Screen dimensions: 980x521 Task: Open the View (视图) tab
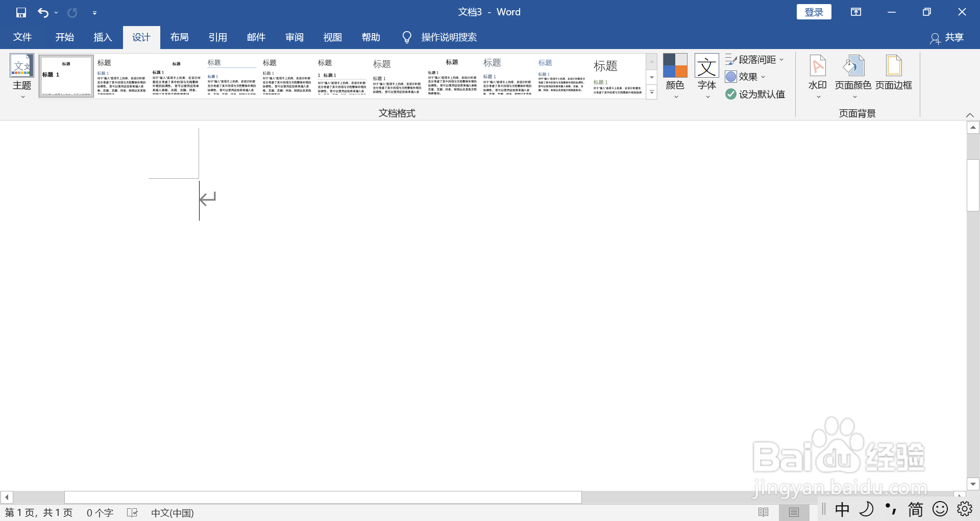[x=332, y=37]
